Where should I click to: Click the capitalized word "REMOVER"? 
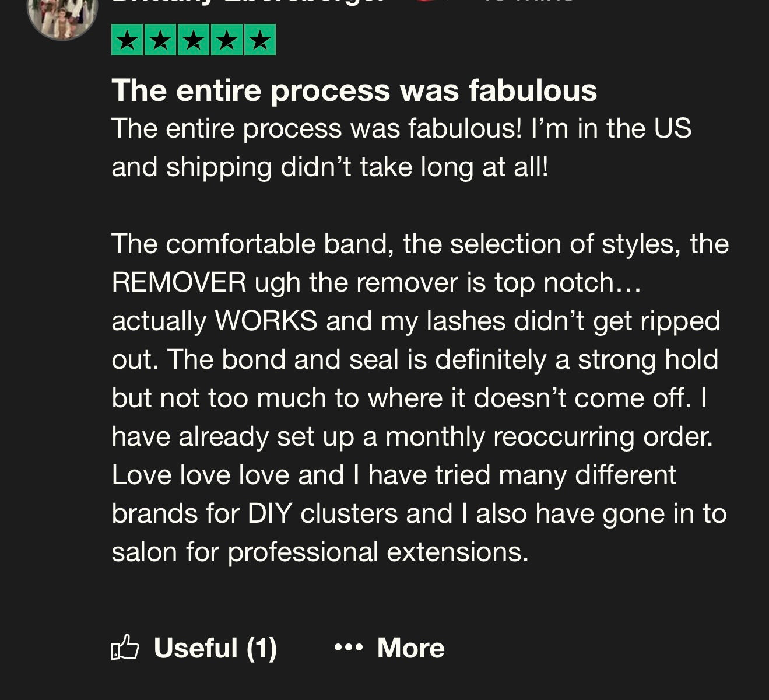click(179, 283)
